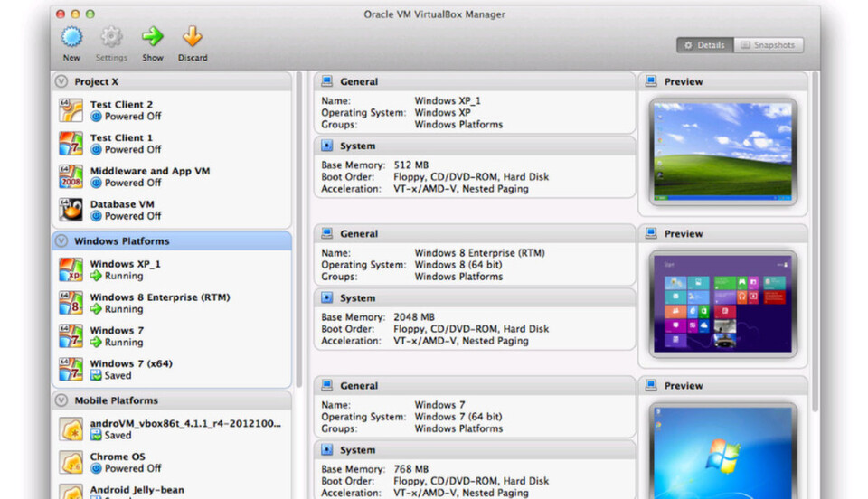Click the Mobile Platforms group title
This screenshot has width=868, height=499.
[x=117, y=400]
